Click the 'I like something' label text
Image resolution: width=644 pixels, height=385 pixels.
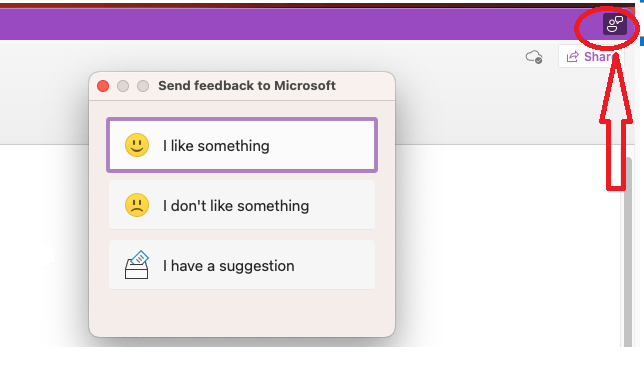coord(216,146)
